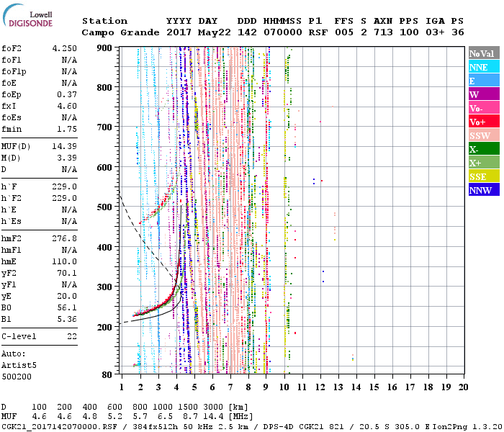Click the W purple legend entry
The width and height of the screenshot is (504, 432).
point(483,94)
